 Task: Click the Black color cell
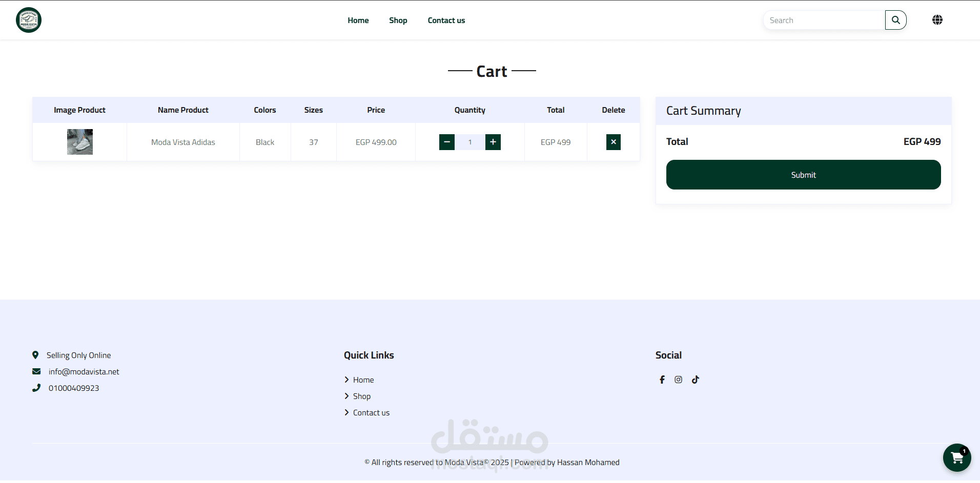click(265, 142)
